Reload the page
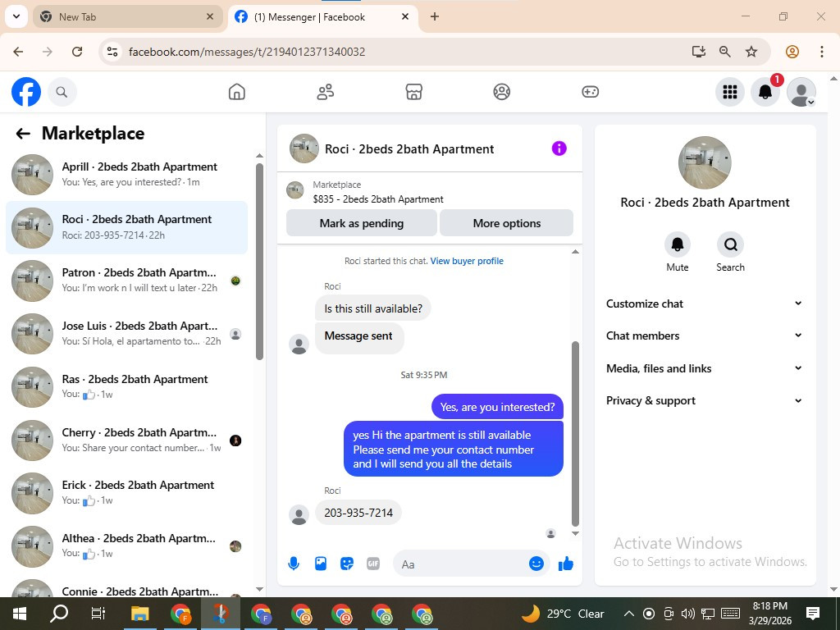 coord(77,52)
